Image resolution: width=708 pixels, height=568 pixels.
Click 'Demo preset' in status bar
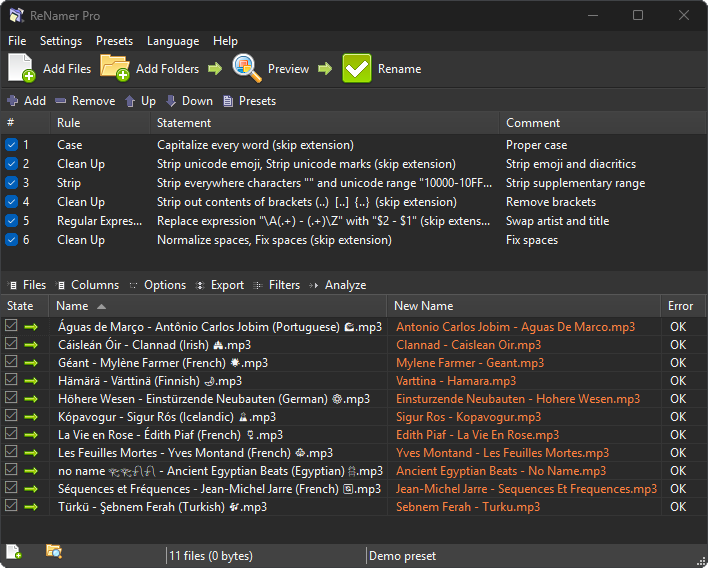click(x=402, y=556)
